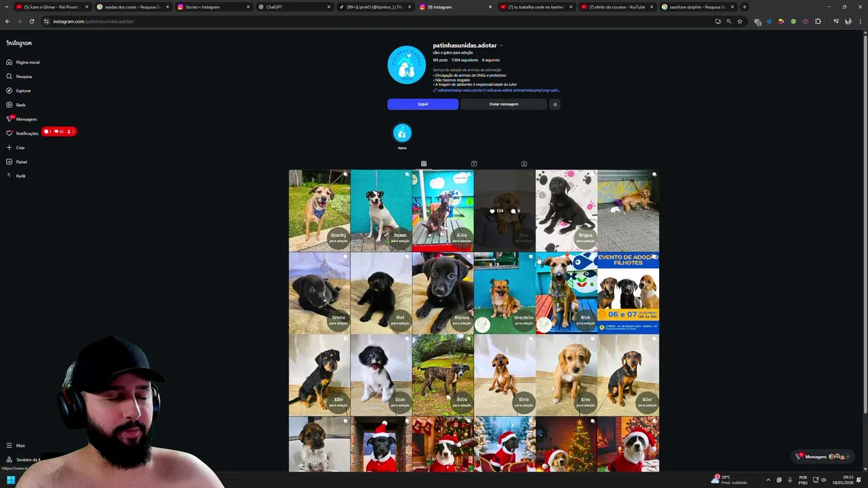
Task: Open the Windows Start menu
Action: coord(11,480)
